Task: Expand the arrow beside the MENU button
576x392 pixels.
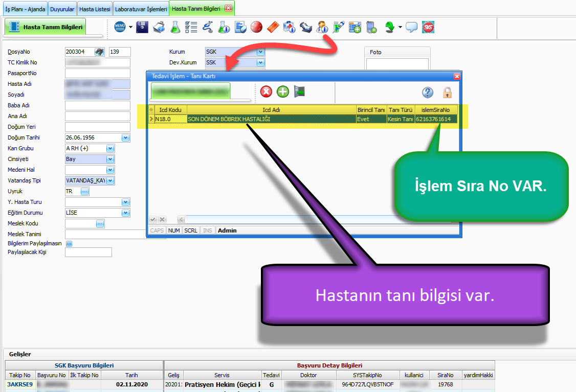Action: pos(130,27)
